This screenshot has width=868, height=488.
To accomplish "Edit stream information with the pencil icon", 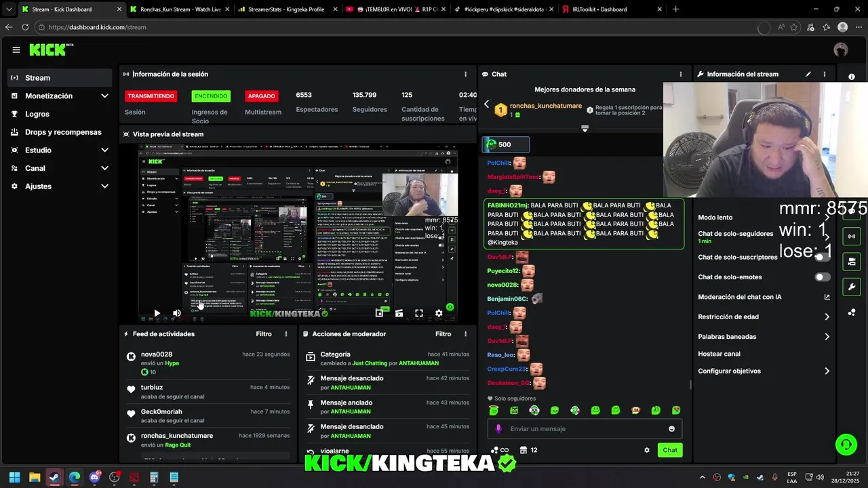I will pos(808,74).
